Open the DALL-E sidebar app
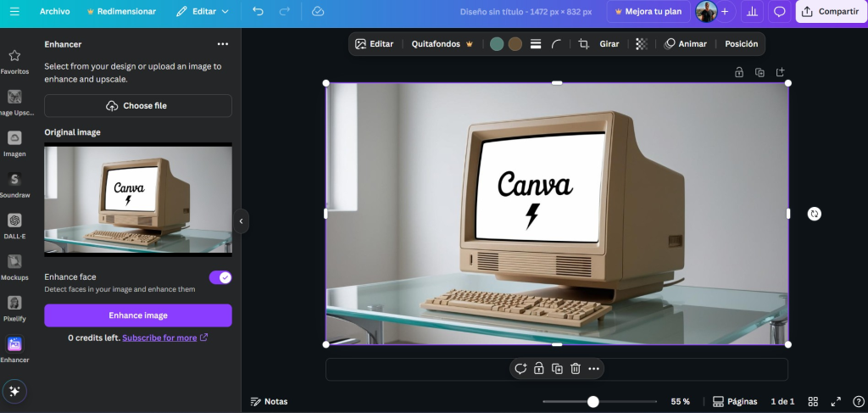Screen dimensions: 868x413 pyautogui.click(x=15, y=226)
